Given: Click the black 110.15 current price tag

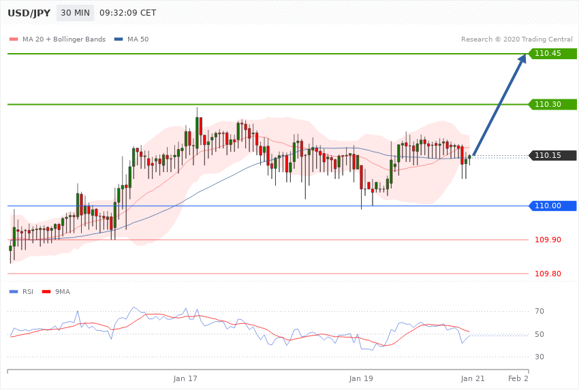Looking at the screenshot, I should 553,155.
